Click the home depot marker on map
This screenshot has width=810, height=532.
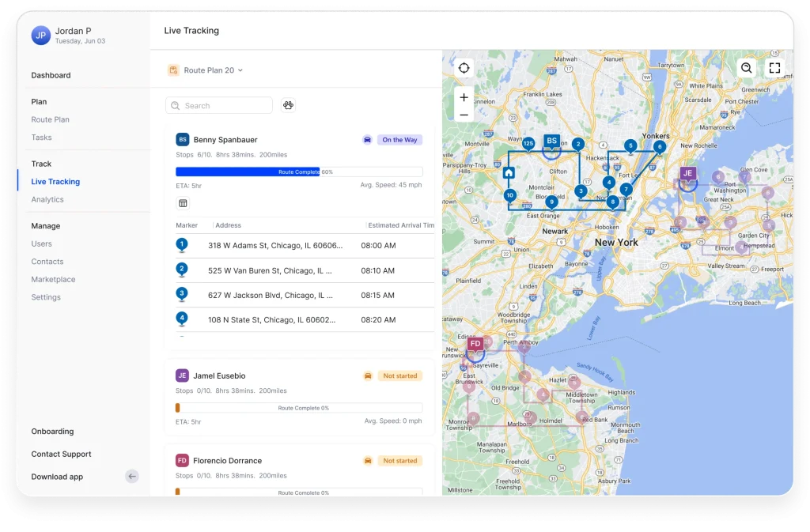(x=509, y=173)
